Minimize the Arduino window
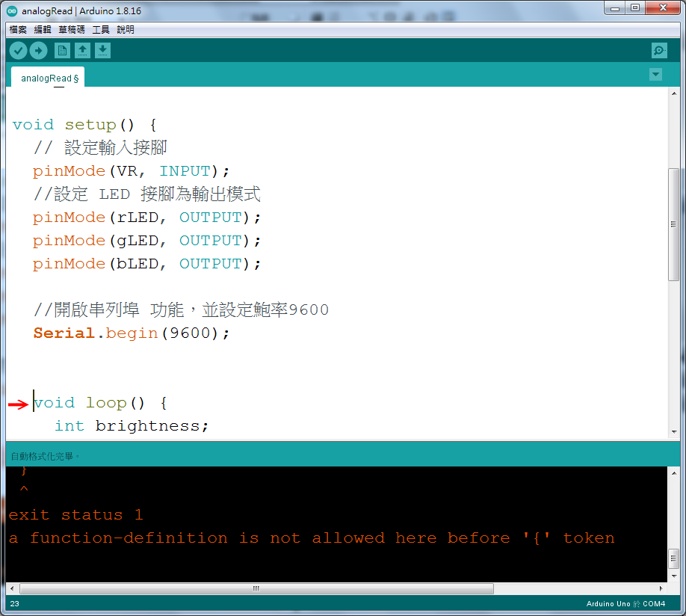The image size is (686, 616). [615, 8]
